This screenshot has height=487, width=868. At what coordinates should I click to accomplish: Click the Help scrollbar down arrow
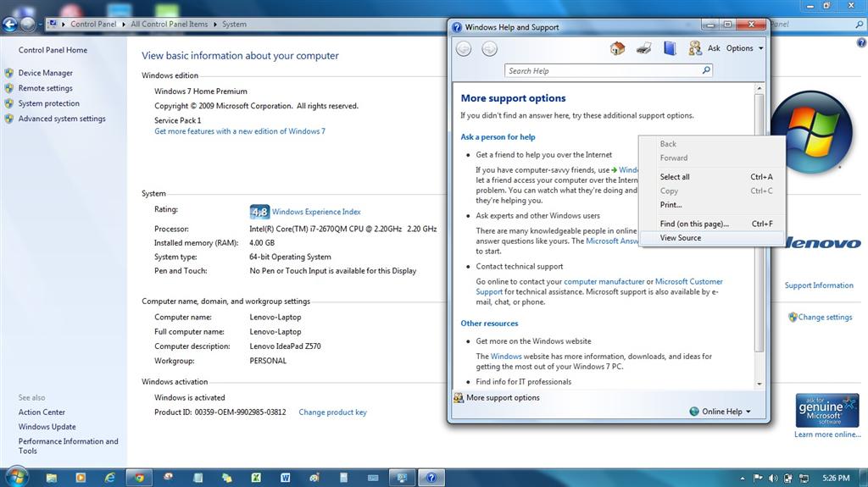click(759, 384)
